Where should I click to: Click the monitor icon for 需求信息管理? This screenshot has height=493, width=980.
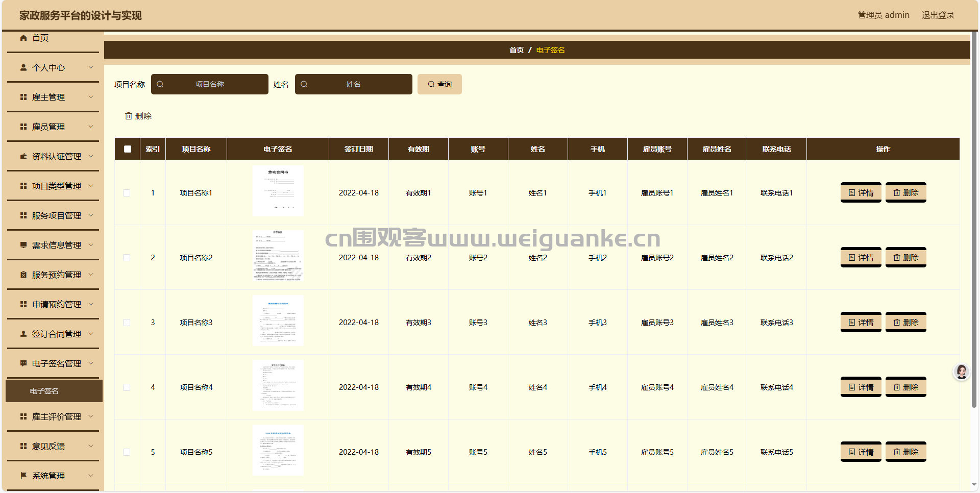tap(23, 245)
